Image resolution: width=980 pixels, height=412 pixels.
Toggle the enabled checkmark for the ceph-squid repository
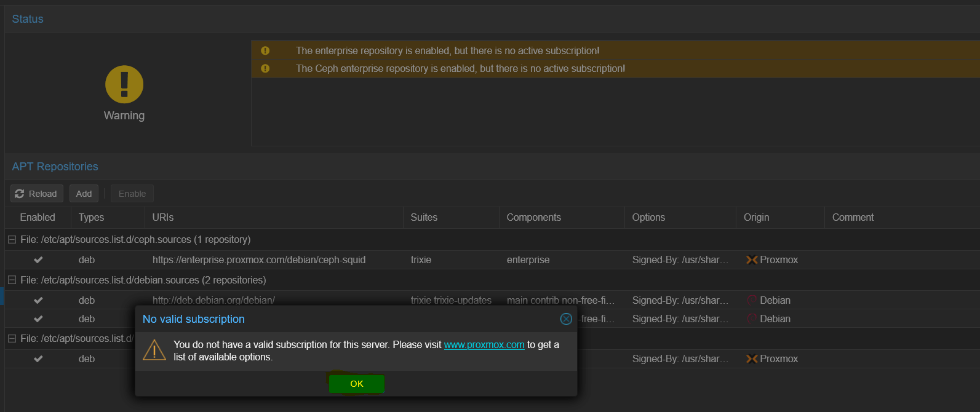point(38,260)
